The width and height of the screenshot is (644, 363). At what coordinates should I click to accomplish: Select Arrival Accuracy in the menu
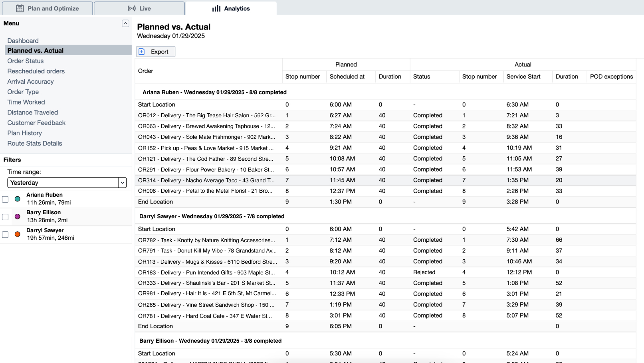pyautogui.click(x=30, y=81)
